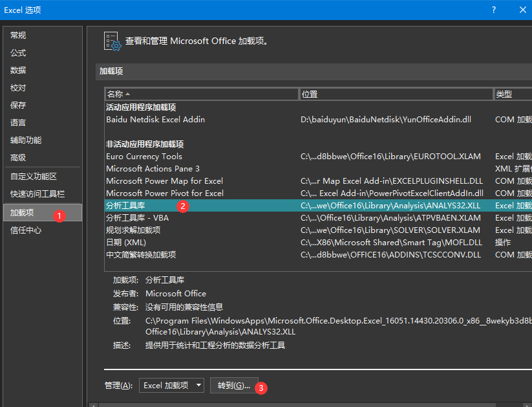The height and width of the screenshot is (407, 532).
Task: Click the ATPVBAEN.XLAM location path
Action: (x=390, y=218)
